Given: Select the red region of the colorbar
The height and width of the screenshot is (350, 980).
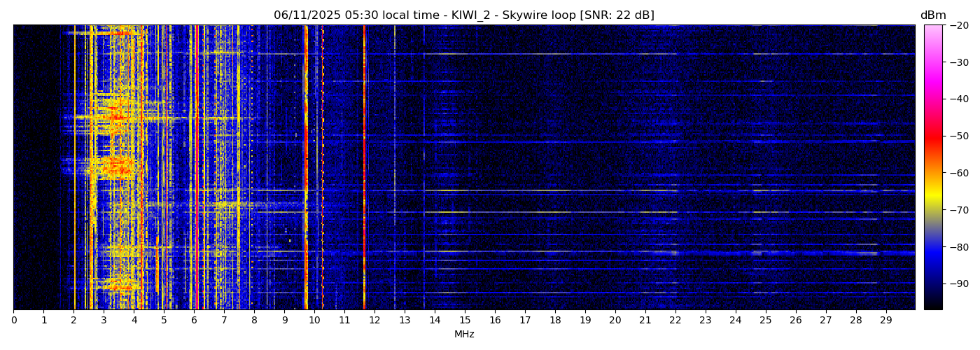Looking at the screenshot, I should [933, 137].
